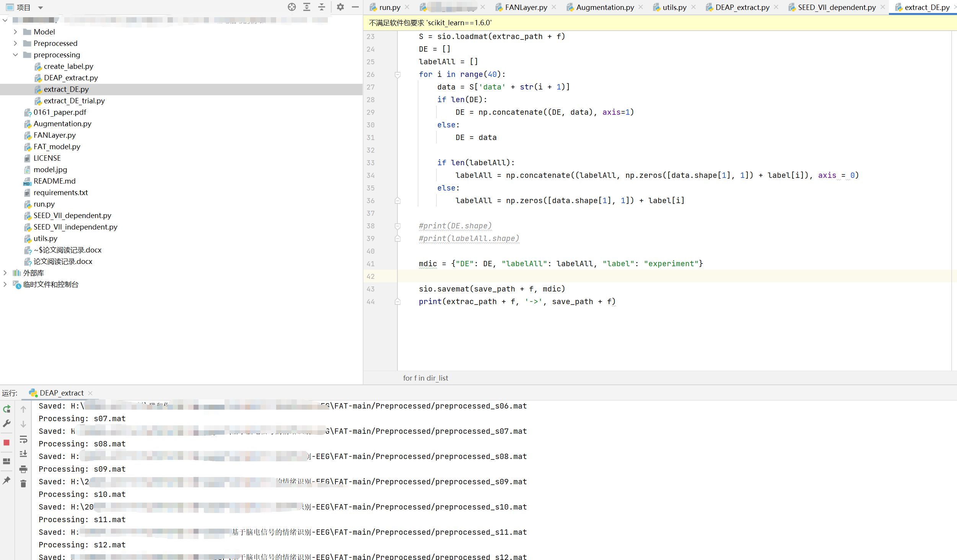Click the wrench settings icon in run panel

pos(7,423)
